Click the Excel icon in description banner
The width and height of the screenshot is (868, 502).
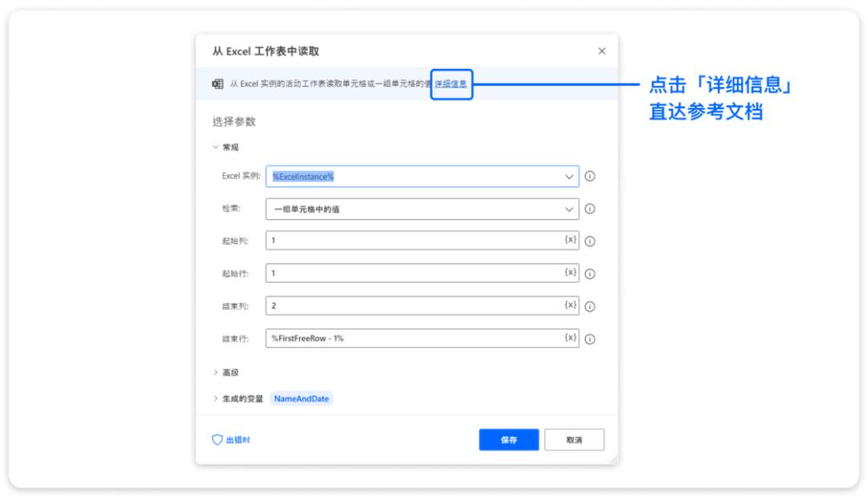point(218,84)
